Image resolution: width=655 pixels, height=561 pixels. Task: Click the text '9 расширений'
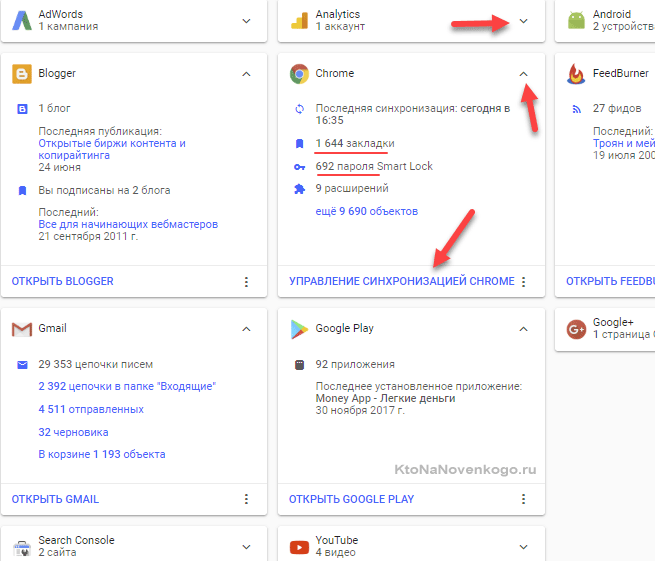[x=352, y=188]
